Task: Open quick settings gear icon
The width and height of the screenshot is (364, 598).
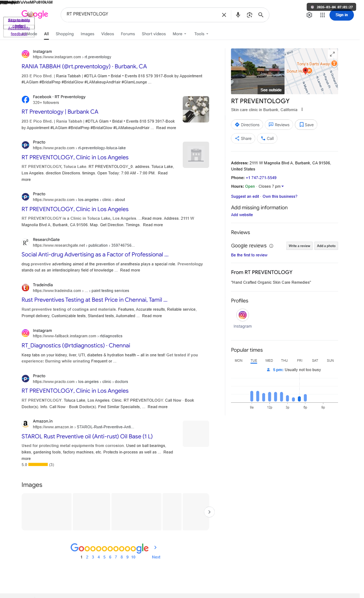Action: (x=309, y=15)
